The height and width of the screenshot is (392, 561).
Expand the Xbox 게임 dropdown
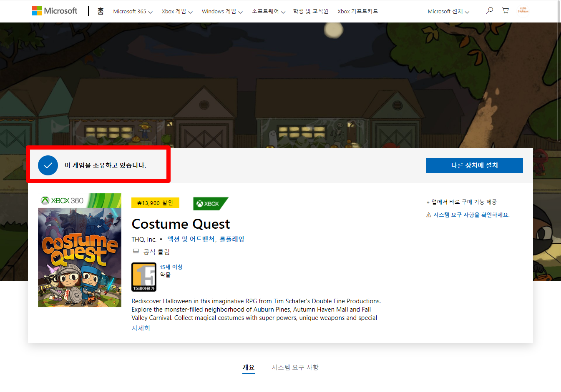coord(177,12)
